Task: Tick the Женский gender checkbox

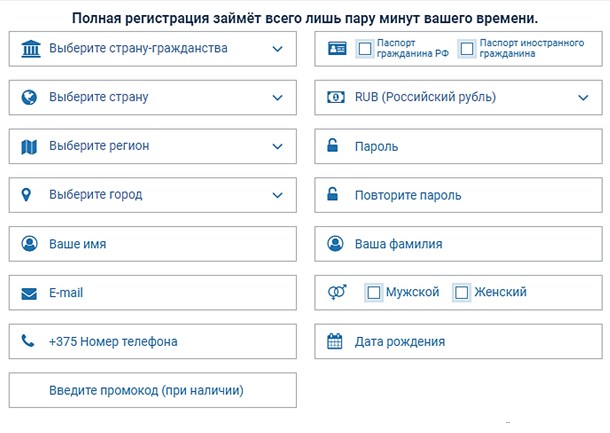Action: click(x=462, y=292)
